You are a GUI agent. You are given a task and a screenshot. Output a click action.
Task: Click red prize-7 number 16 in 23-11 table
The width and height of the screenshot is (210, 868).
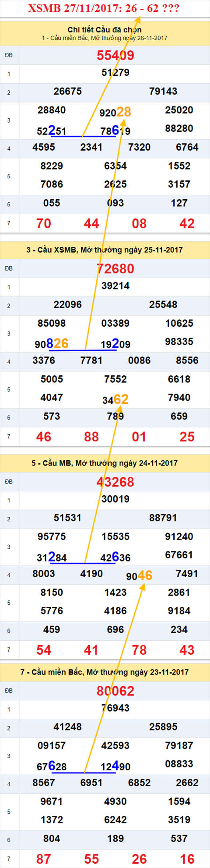pos(187,859)
